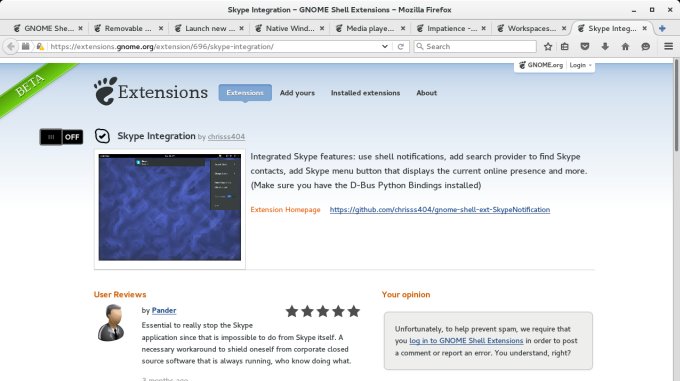This screenshot has width=680, height=381.
Task: Go back with the browser back arrow
Action: click(x=10, y=46)
